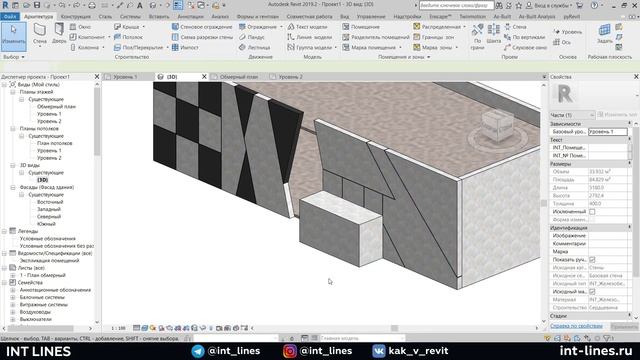Switch to the Управление ribbon tab
Viewport: 640px width, 360px height.
[371, 16]
